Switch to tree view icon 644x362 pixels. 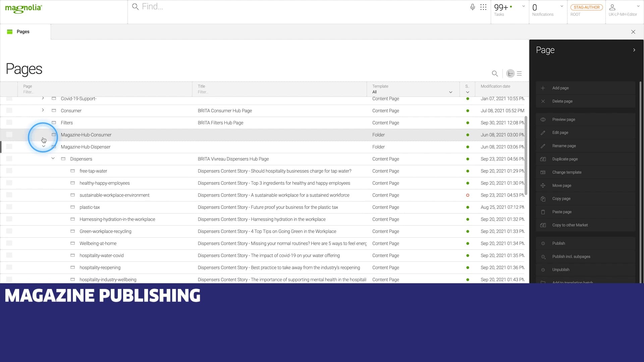(x=510, y=73)
